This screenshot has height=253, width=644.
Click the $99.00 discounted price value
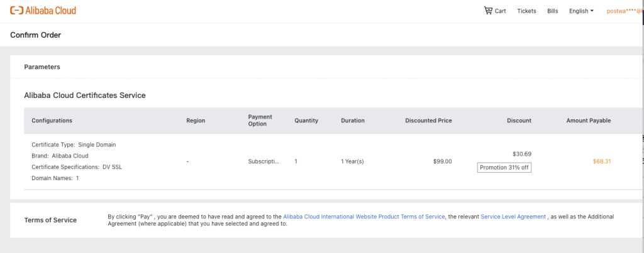coord(443,161)
